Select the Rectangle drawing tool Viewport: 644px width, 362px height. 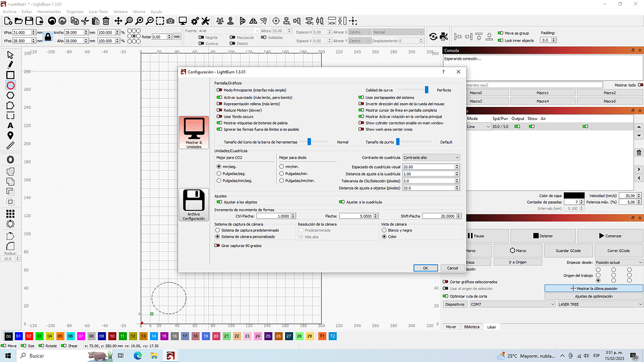point(10,75)
